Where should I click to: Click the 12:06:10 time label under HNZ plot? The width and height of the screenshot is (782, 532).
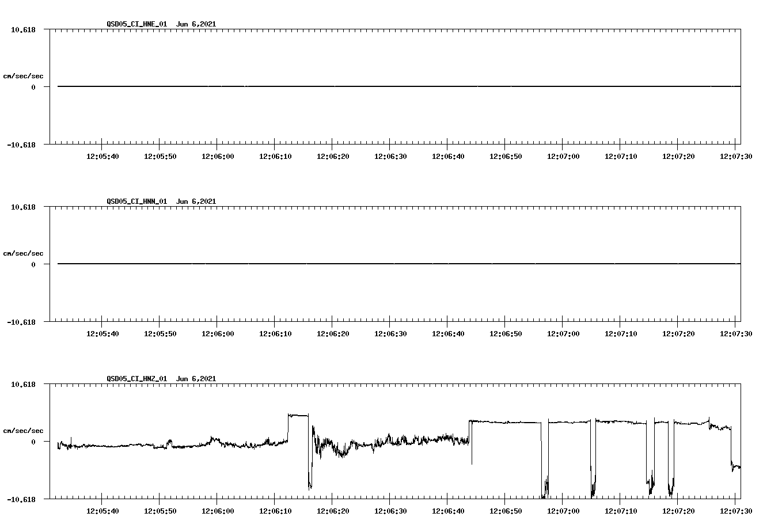pos(275,511)
